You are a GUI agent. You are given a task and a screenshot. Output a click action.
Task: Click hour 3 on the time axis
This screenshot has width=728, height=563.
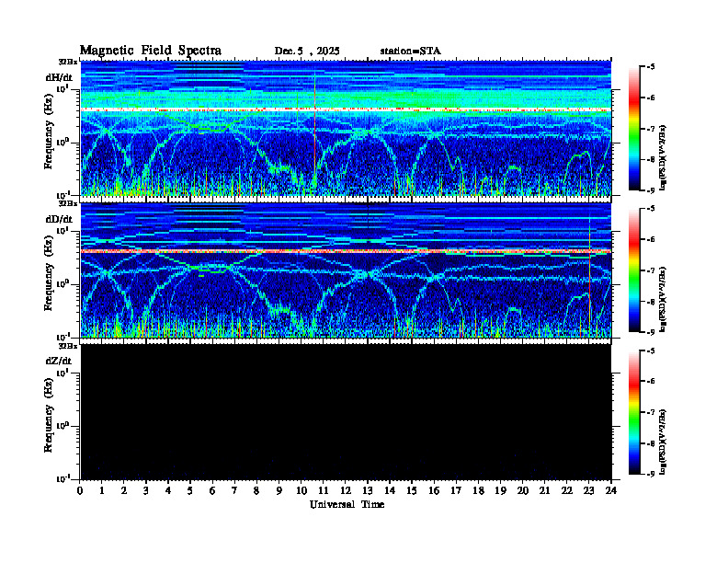(x=146, y=491)
